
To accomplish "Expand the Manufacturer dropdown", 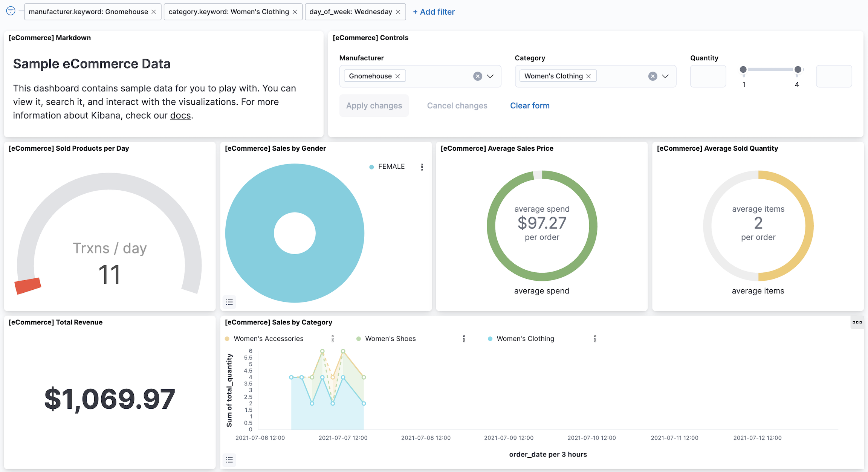I will [490, 76].
